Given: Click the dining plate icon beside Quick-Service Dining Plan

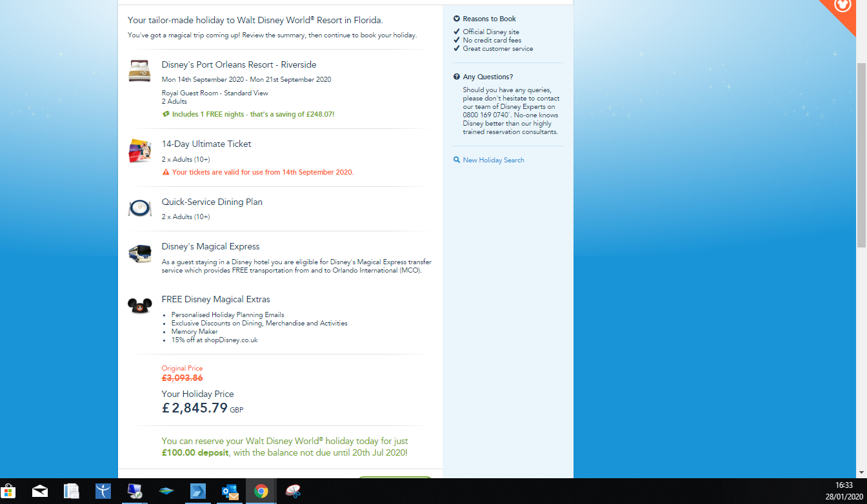Looking at the screenshot, I should tap(140, 208).
